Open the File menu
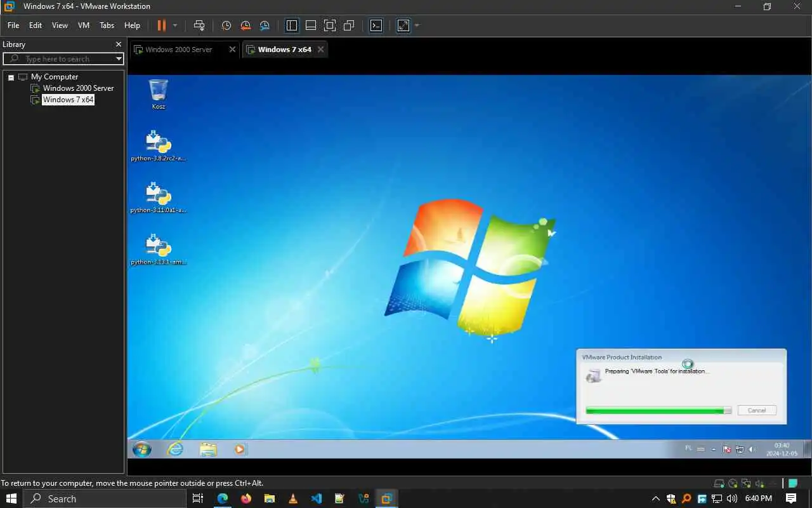The image size is (812, 508). click(x=13, y=25)
